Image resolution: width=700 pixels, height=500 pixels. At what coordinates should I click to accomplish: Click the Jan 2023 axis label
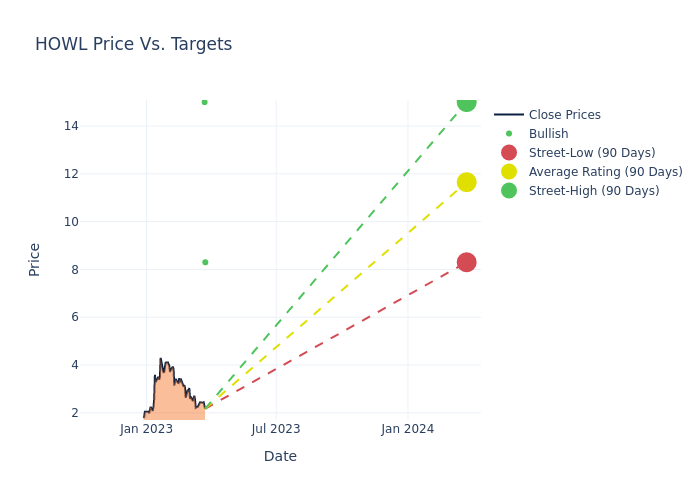click(x=146, y=429)
